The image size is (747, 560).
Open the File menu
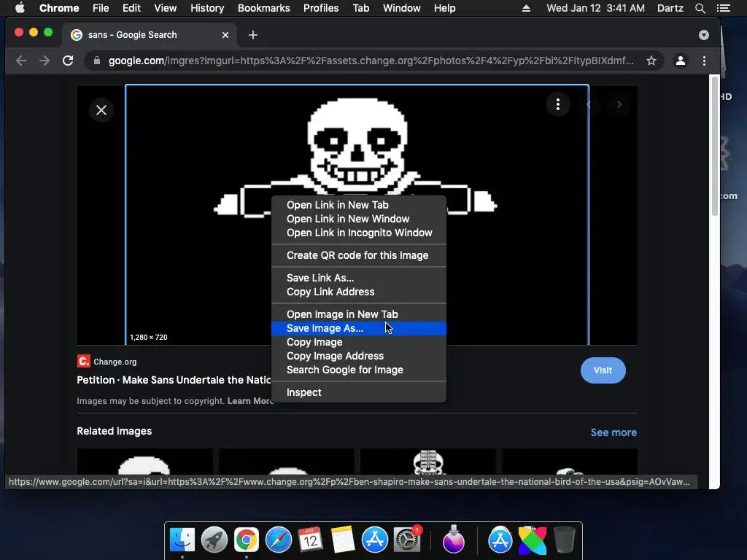click(x=101, y=8)
